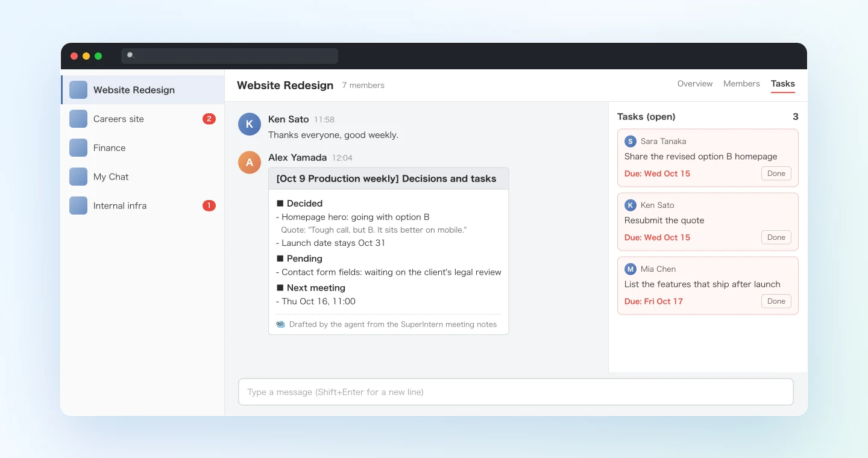Click Ken Sato's avatar in the chat

click(x=250, y=124)
